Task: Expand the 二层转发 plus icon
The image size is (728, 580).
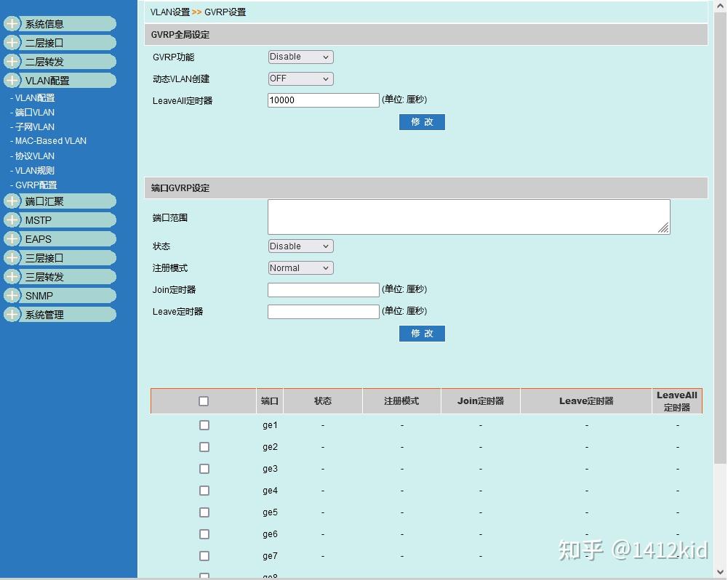Action: coord(12,61)
